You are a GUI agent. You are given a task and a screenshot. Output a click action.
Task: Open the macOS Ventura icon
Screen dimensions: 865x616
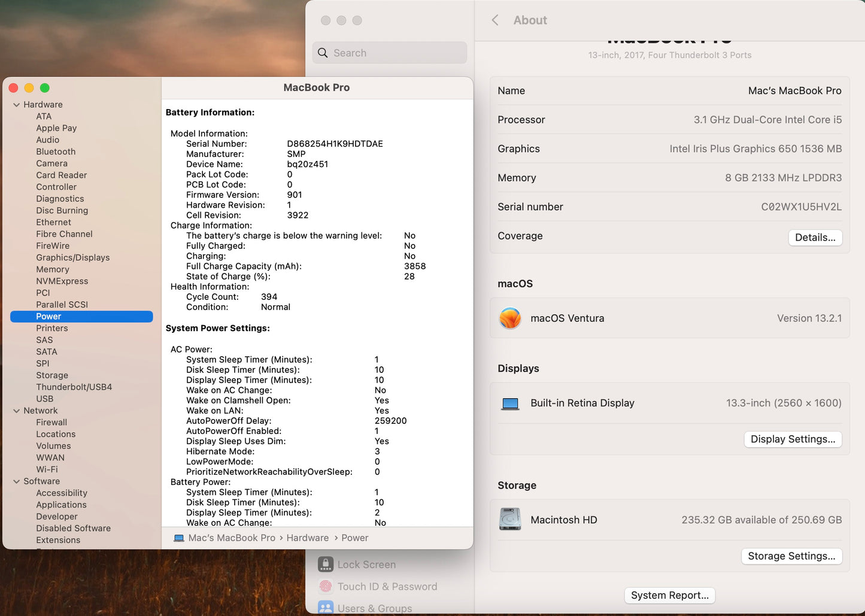[509, 318]
